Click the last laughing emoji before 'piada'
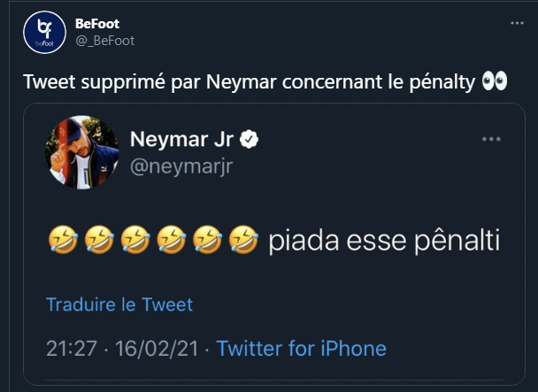This screenshot has height=392, width=538. pos(241,239)
